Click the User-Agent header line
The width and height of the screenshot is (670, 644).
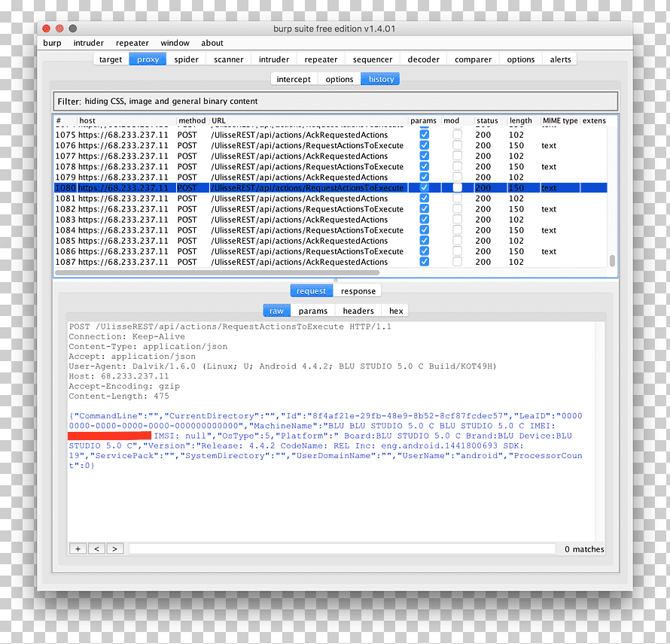(282, 366)
